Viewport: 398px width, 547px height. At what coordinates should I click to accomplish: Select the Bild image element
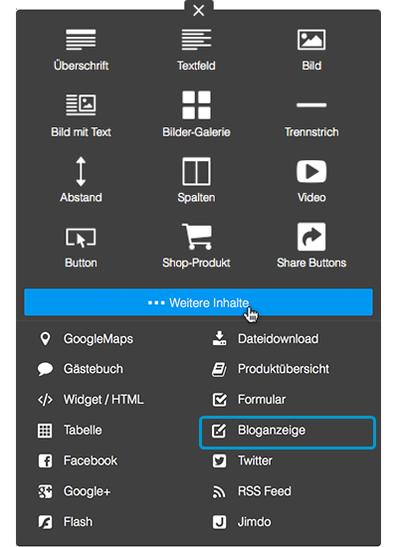(x=311, y=50)
